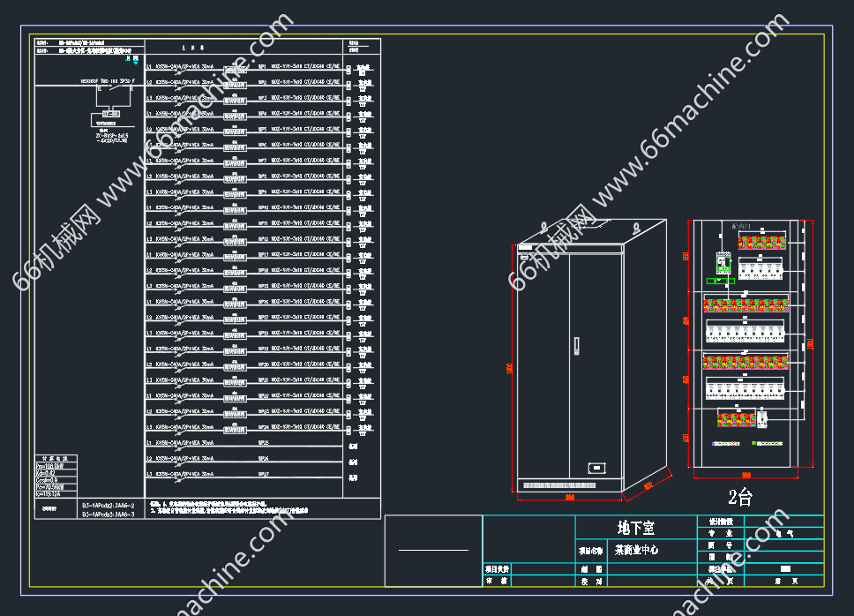Click the nameplate on cabinet lower door
Screen dimensions: 854x616
pyautogui.click(x=596, y=468)
